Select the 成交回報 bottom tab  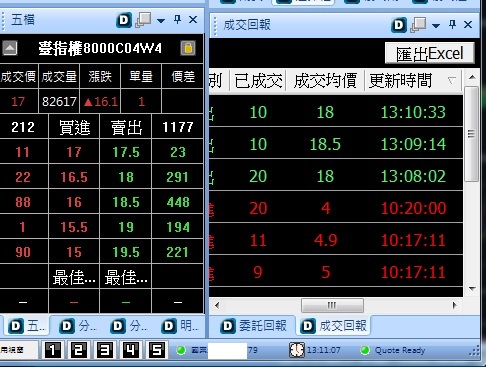[334, 326]
